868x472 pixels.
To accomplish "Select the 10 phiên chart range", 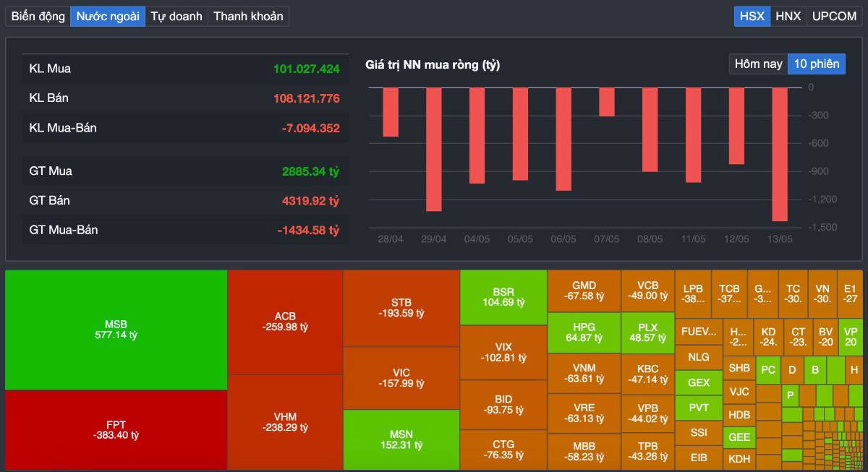I will point(817,64).
